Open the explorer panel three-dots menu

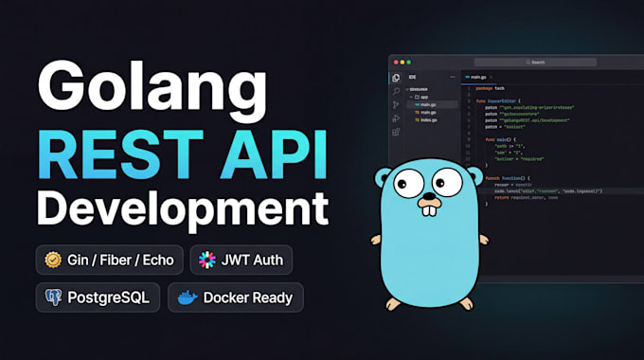tap(453, 77)
